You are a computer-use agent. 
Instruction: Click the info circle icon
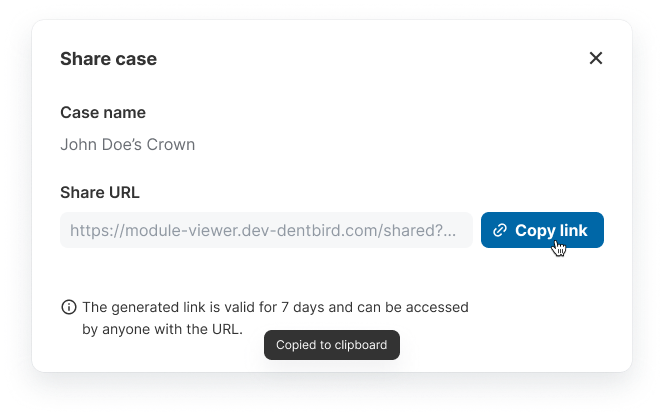tap(69, 307)
